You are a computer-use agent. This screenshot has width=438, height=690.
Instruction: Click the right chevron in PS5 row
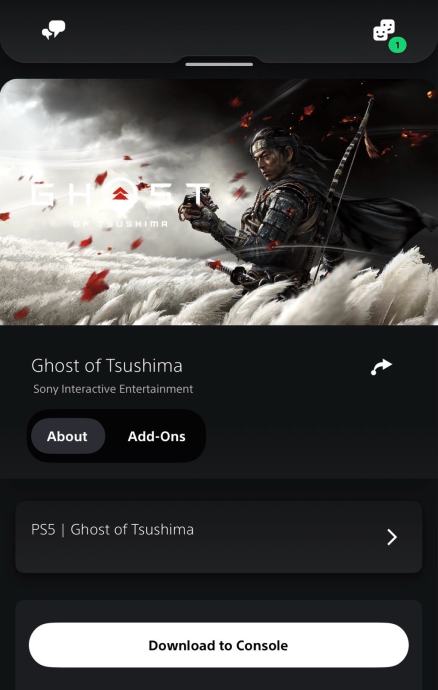[392, 537]
